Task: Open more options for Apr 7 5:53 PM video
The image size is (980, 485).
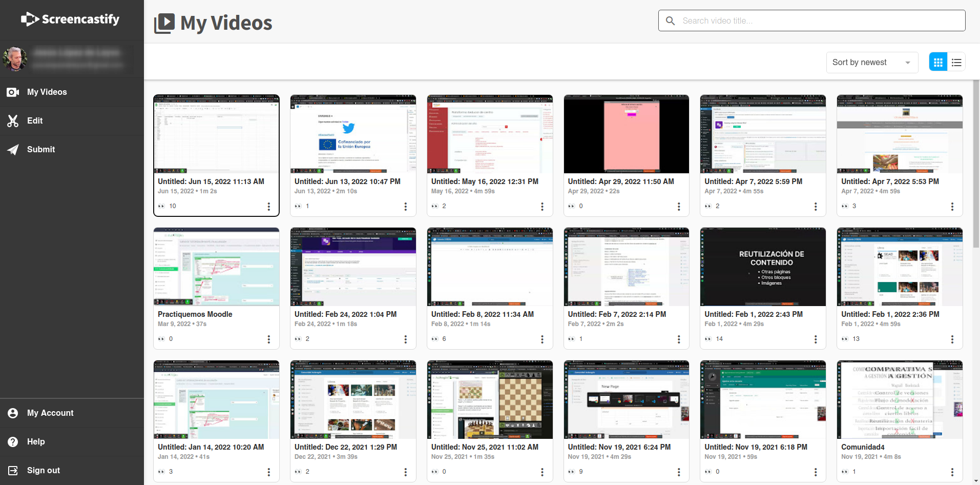Action: (x=953, y=207)
